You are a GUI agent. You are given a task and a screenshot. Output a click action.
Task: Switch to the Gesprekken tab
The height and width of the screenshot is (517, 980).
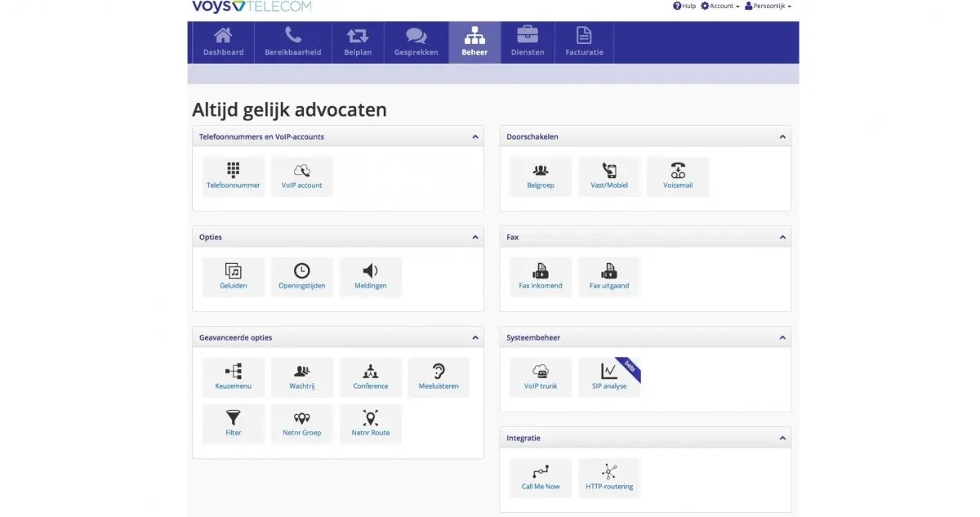416,42
